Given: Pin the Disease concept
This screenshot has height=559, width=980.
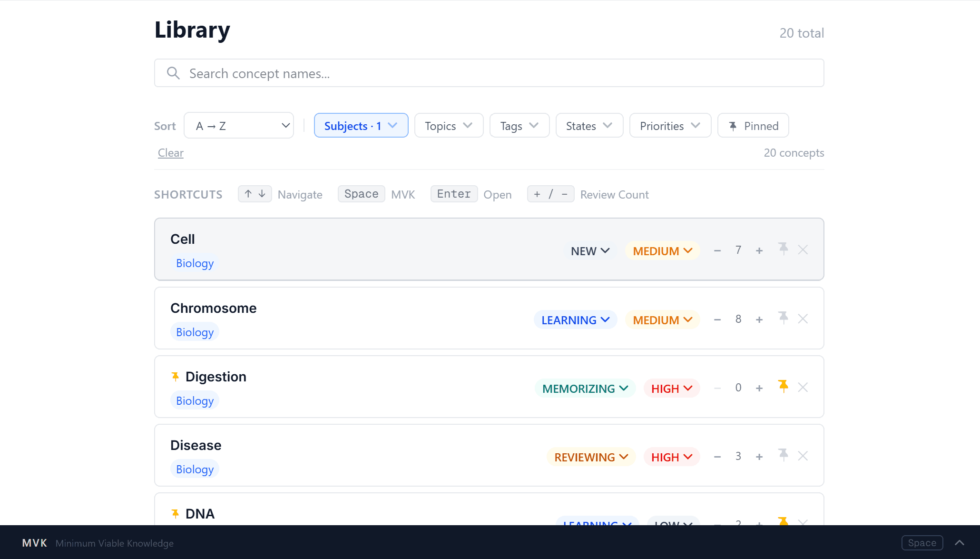Looking at the screenshot, I should 783,455.
